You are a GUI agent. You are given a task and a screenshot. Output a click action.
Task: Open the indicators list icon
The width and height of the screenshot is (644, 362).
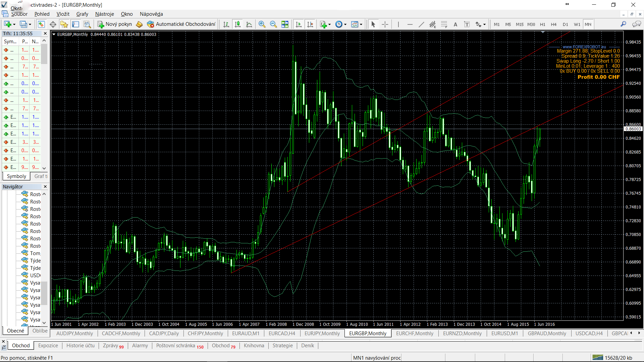point(323,24)
